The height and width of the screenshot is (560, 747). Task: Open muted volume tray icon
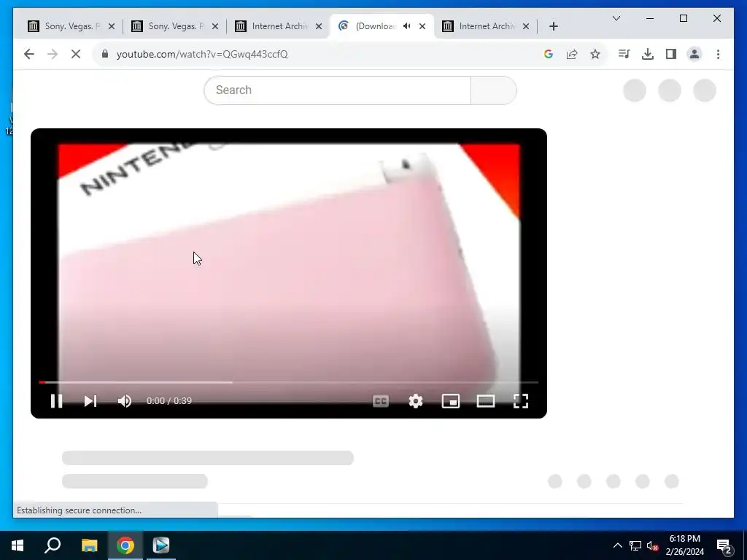(x=653, y=545)
